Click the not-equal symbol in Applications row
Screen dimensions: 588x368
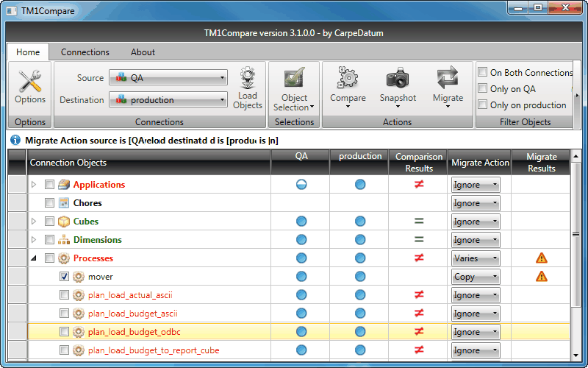coord(419,185)
